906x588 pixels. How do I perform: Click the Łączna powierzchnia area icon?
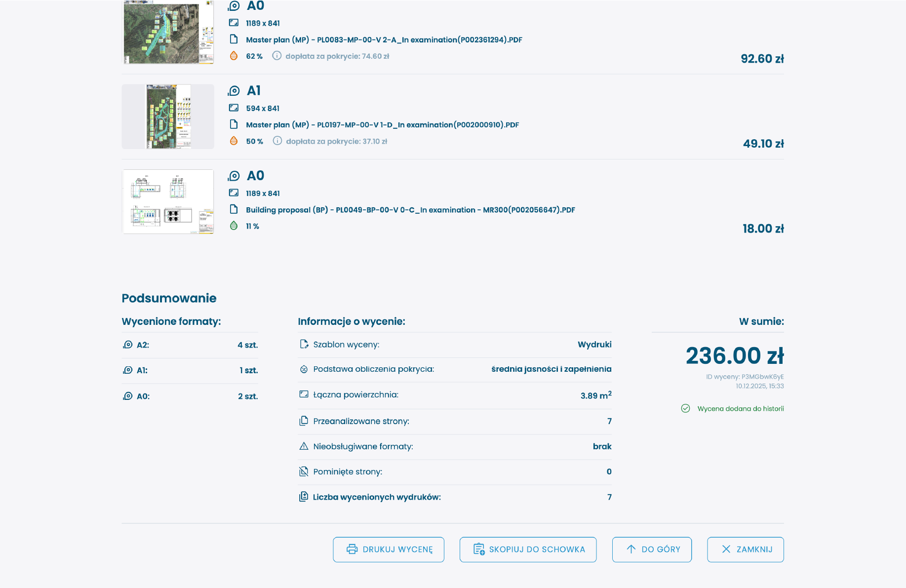point(303,394)
